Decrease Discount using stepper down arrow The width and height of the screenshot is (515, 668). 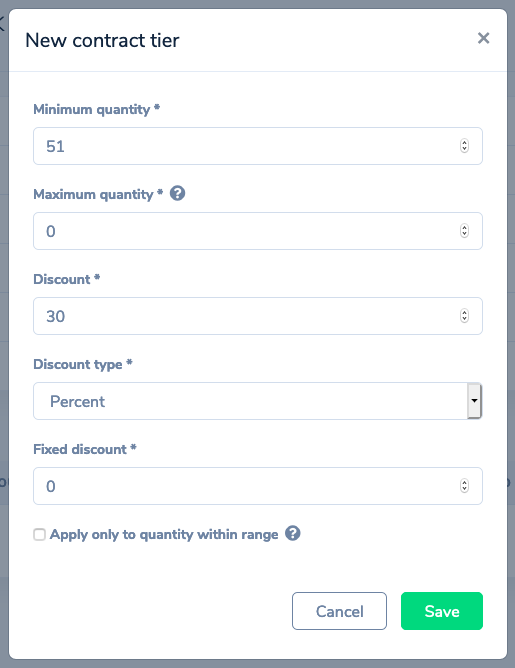(x=464, y=319)
